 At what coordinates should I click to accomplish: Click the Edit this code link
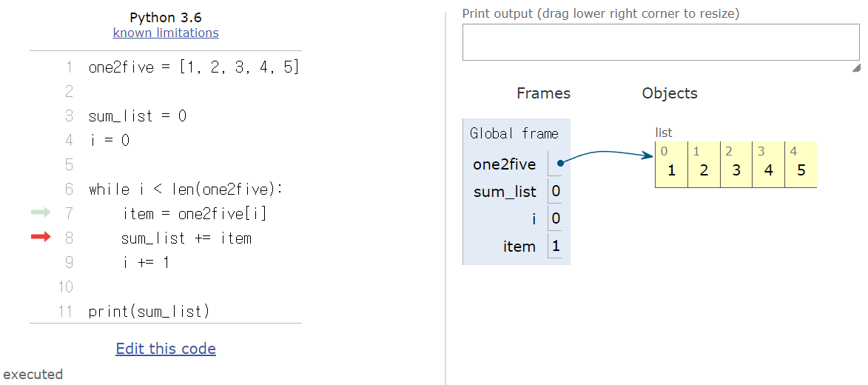point(166,349)
